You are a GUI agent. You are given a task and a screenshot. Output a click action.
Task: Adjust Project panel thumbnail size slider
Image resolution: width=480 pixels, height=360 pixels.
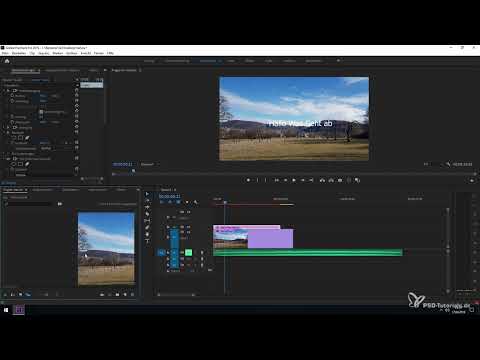coord(45,294)
